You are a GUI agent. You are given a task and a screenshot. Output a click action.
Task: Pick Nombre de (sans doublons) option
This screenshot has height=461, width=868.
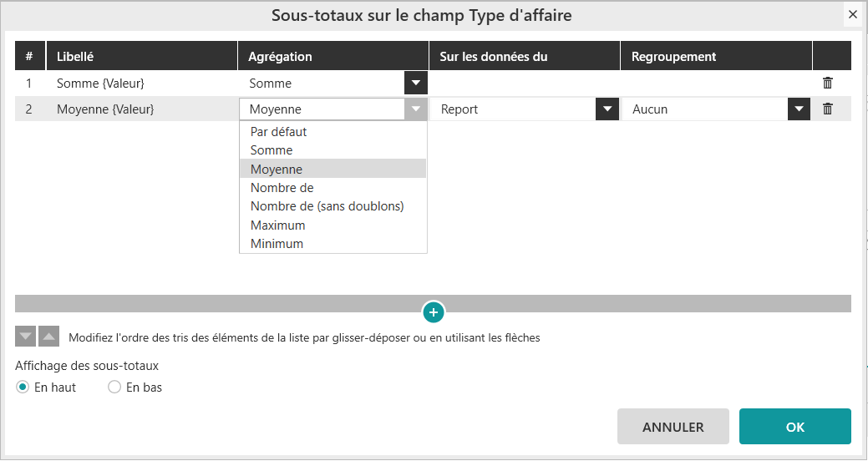click(x=327, y=206)
